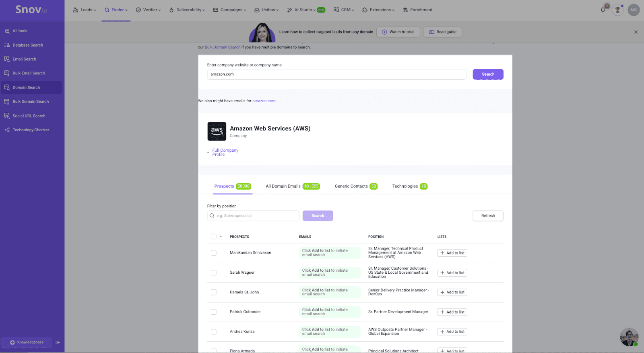Follow the Bulk Domain Search link

click(x=222, y=47)
